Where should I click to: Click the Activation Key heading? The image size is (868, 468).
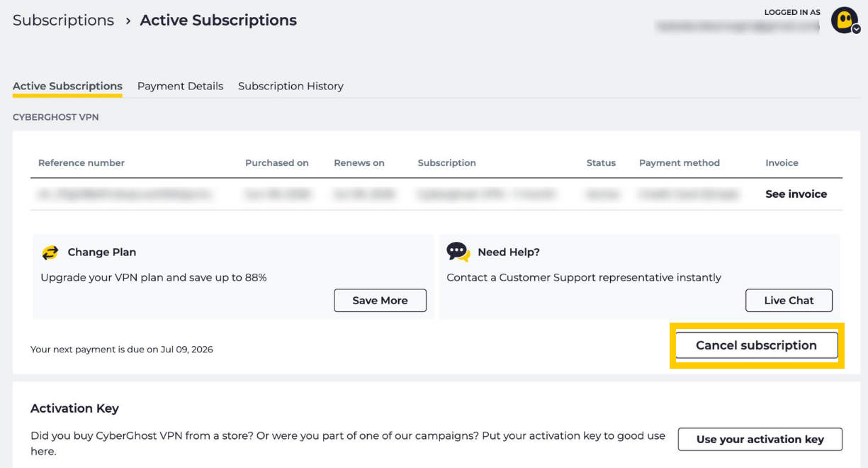74,408
